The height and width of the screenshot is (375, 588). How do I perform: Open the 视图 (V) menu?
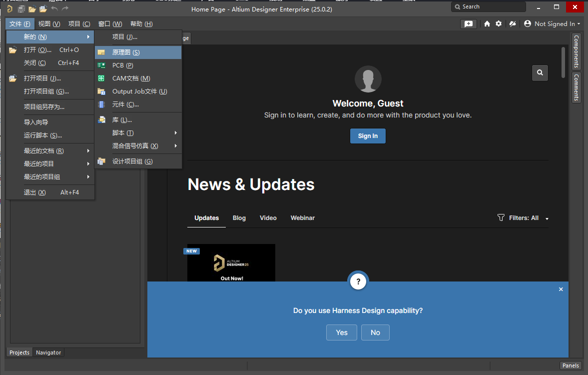pyautogui.click(x=49, y=23)
